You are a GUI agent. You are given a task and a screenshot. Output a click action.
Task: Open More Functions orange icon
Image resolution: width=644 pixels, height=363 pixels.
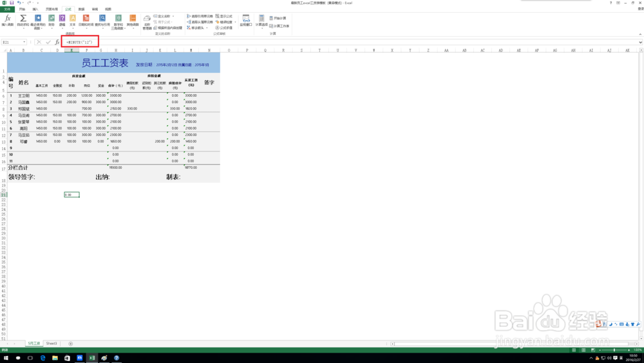pyautogui.click(x=133, y=21)
